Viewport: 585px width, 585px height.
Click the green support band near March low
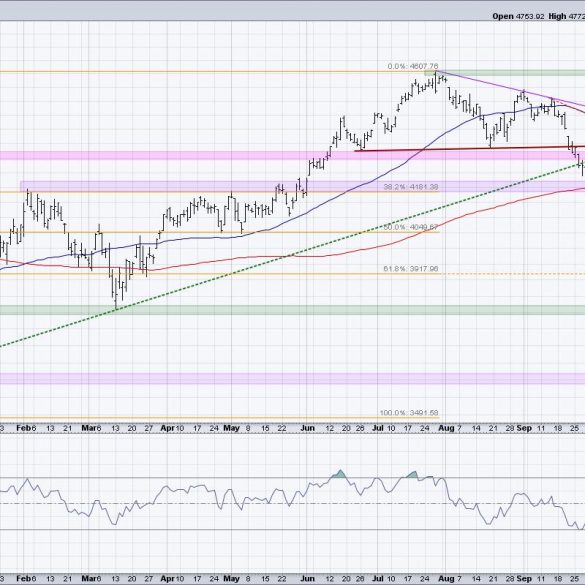(x=292, y=310)
